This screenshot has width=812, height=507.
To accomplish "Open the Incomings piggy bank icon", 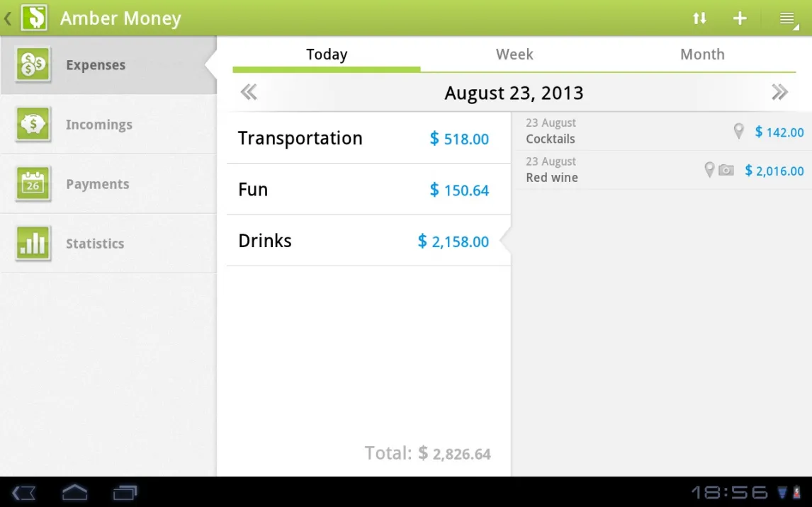I will point(33,125).
